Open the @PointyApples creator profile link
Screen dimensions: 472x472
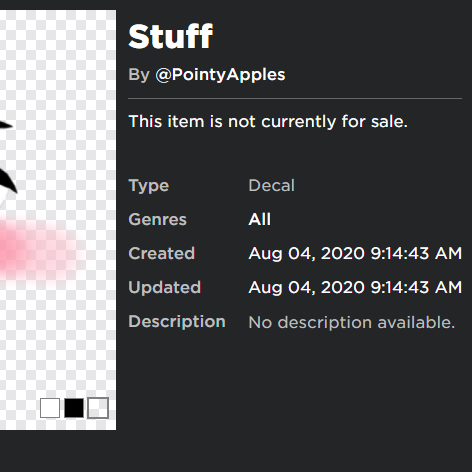[220, 75]
